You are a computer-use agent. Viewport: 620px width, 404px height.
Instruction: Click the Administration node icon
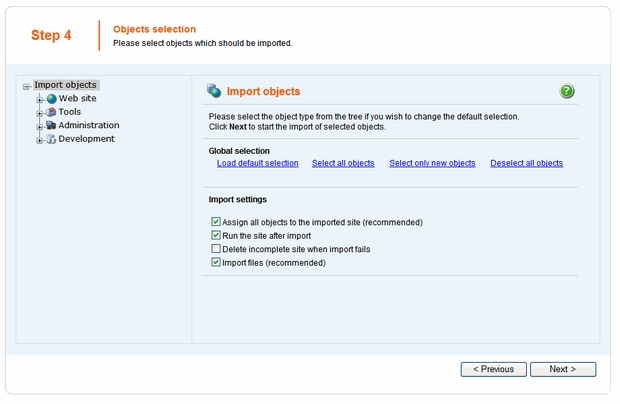coord(51,125)
